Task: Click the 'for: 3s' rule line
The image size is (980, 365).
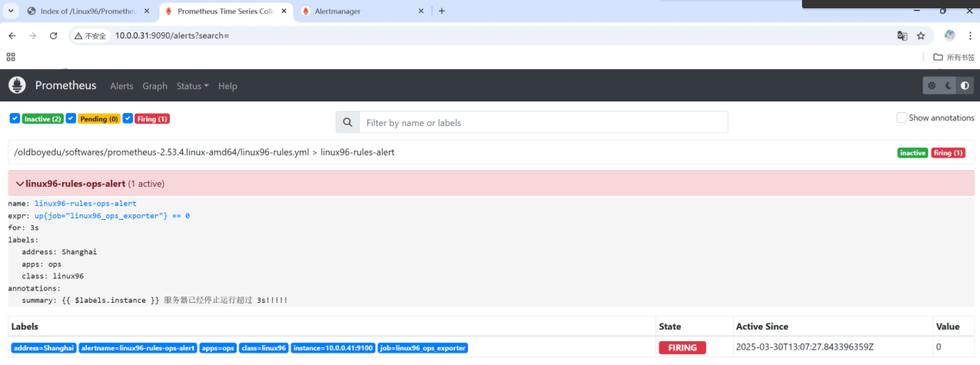Action: 23,227
